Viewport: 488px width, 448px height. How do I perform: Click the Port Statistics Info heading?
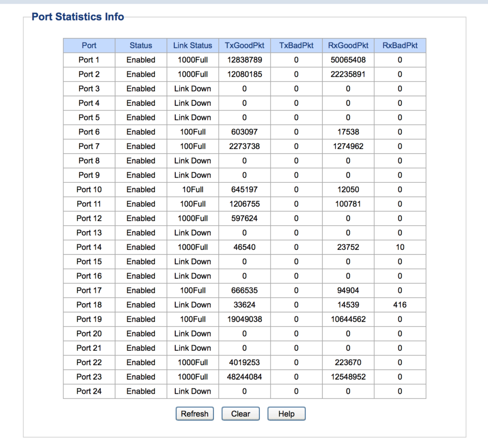click(x=78, y=17)
